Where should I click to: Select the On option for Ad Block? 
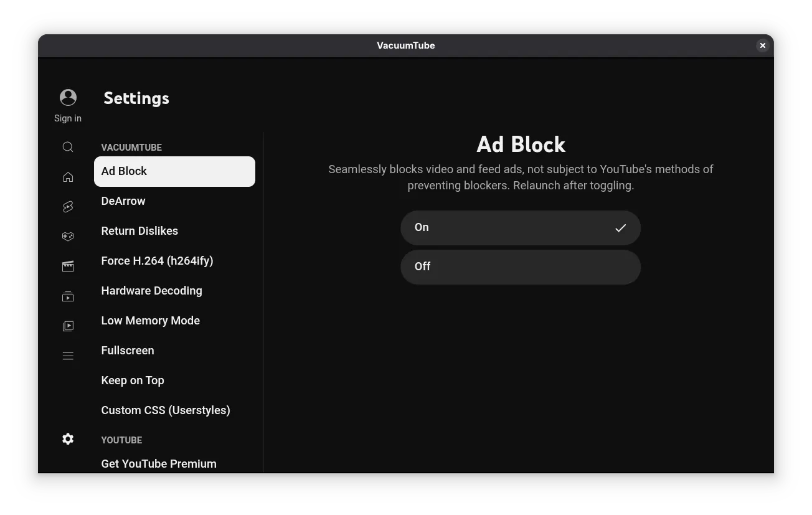(520, 227)
